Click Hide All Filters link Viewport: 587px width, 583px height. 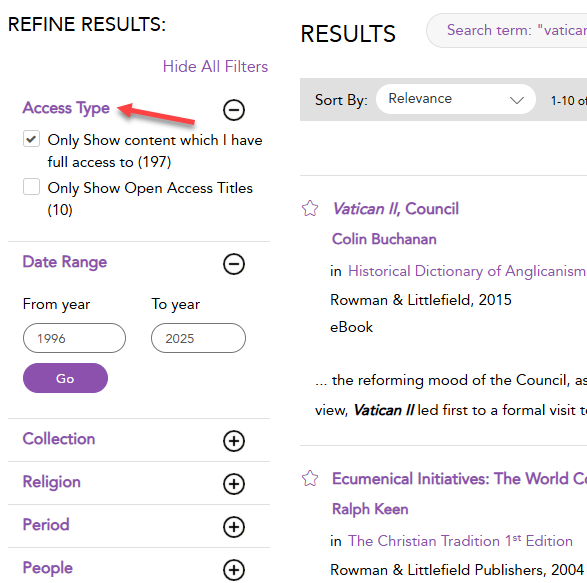pyautogui.click(x=215, y=67)
